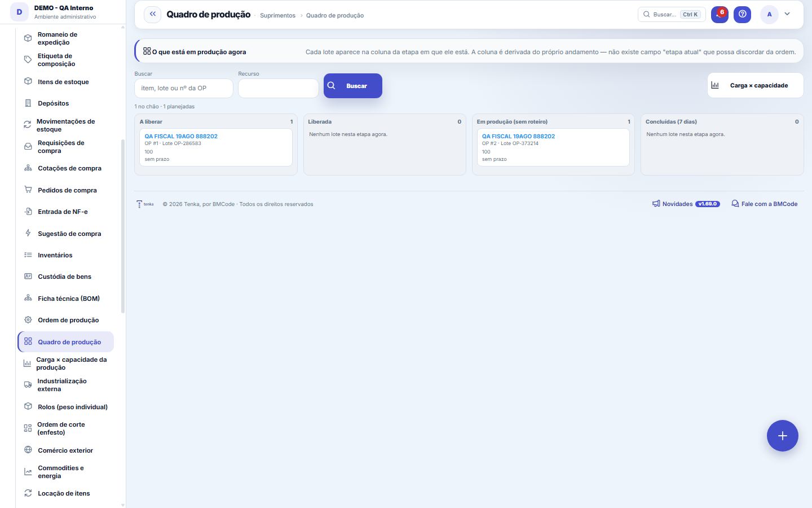Viewport: 812px width, 508px height.
Task: Open Movimentações de estoque arrows icon
Action: [x=27, y=125]
